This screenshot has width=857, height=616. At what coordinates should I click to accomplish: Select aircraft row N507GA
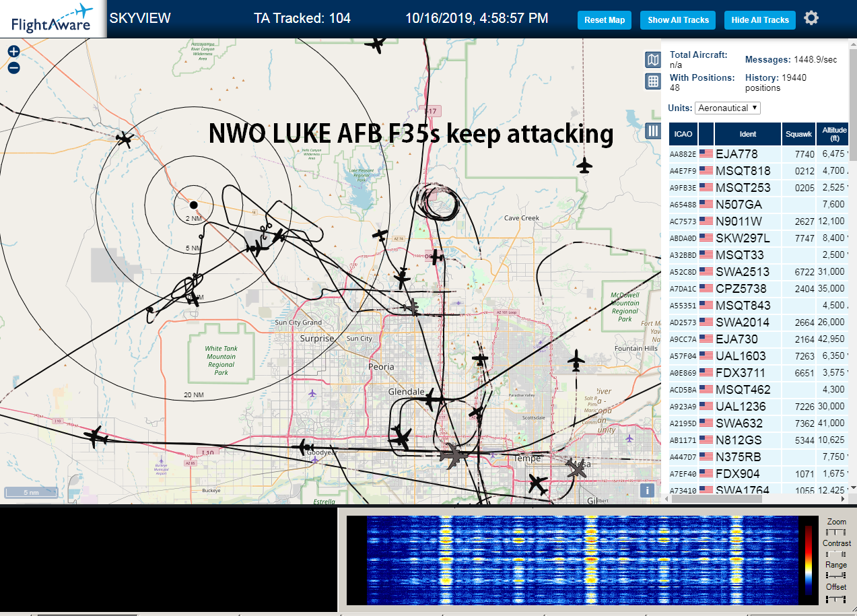759,205
